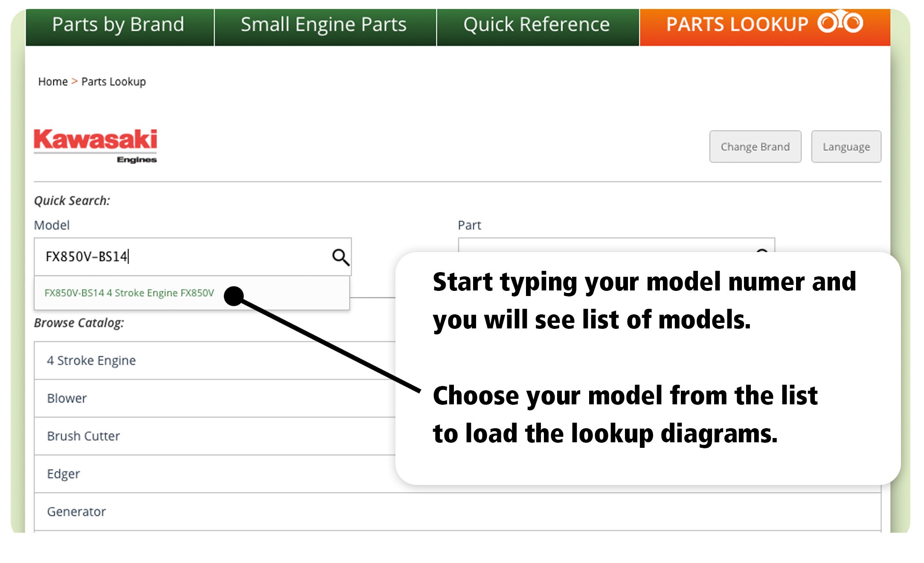The width and height of the screenshot is (924, 563).
Task: Open the Blower catalog row
Action: [x=215, y=398]
